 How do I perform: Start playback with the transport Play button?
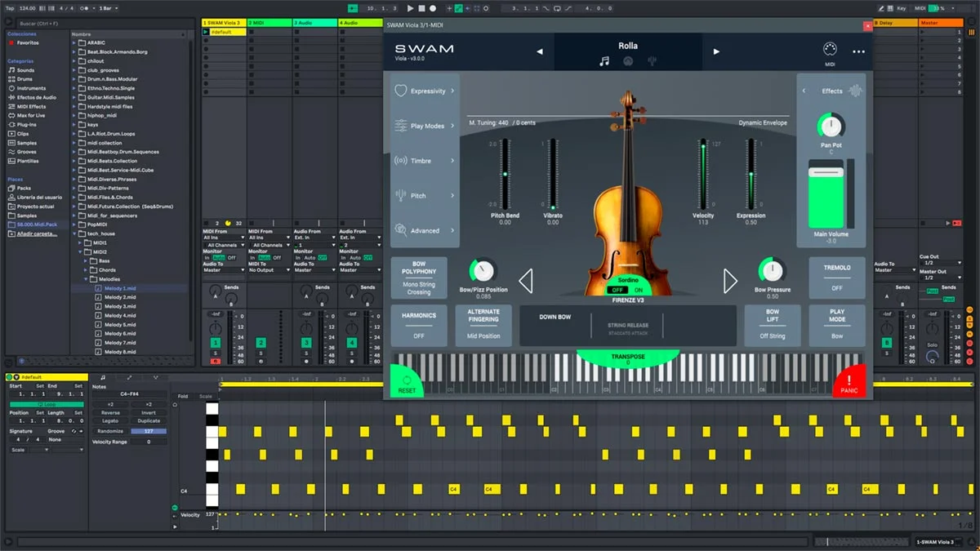(410, 8)
